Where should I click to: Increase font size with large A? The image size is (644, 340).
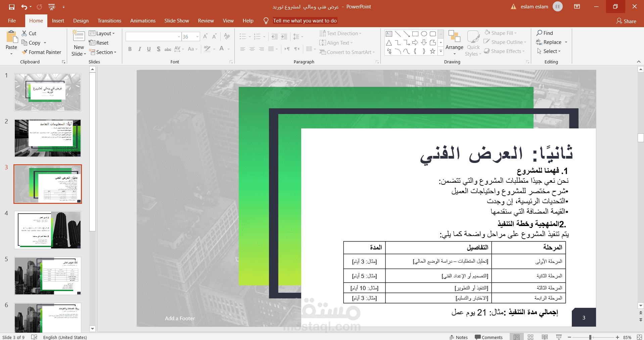point(205,36)
